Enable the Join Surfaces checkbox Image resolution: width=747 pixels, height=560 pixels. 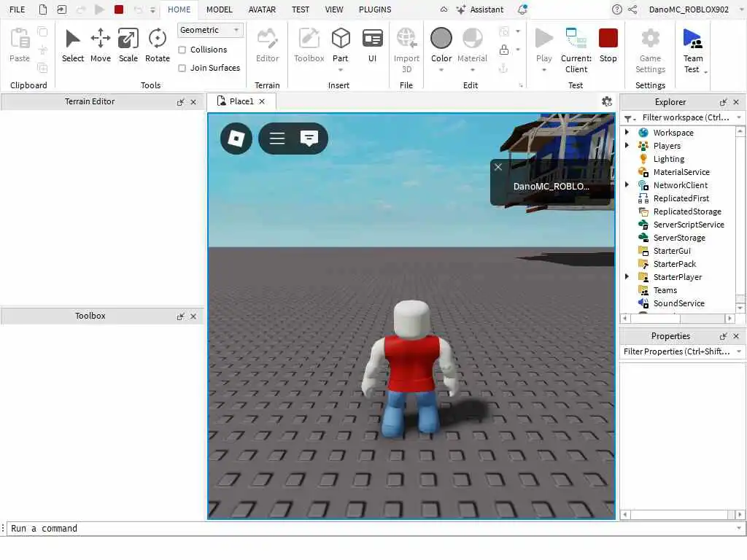point(182,68)
